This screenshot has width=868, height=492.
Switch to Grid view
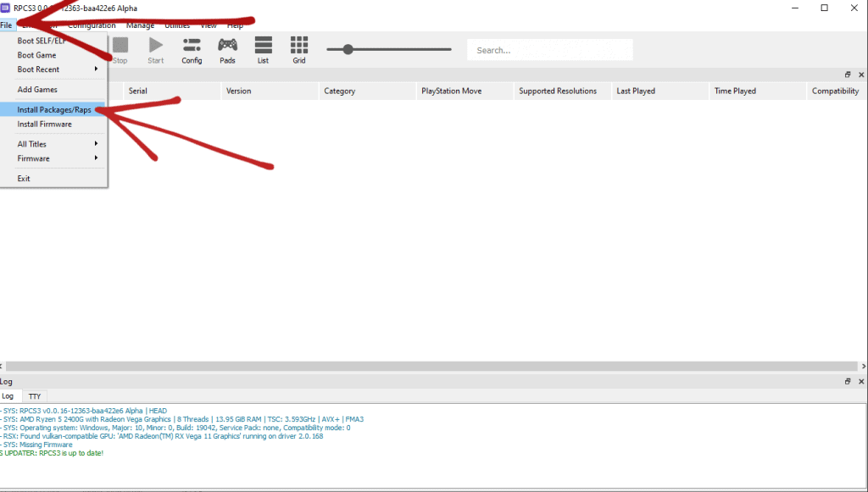299,49
